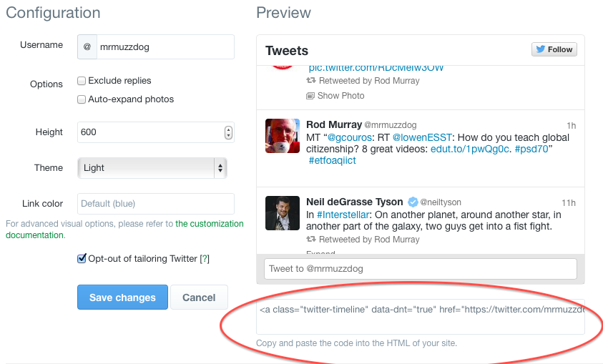Click the Cancel button

point(199,297)
